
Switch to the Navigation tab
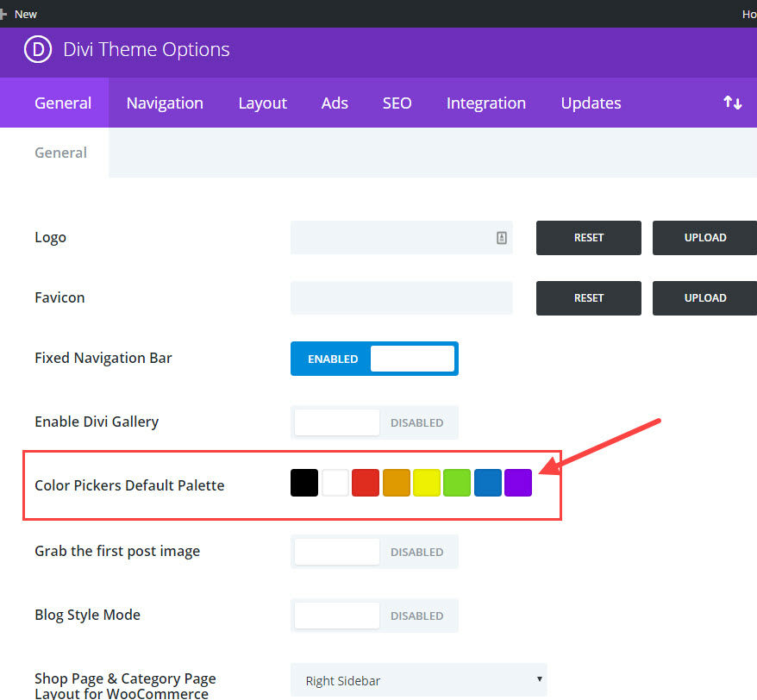click(x=165, y=103)
